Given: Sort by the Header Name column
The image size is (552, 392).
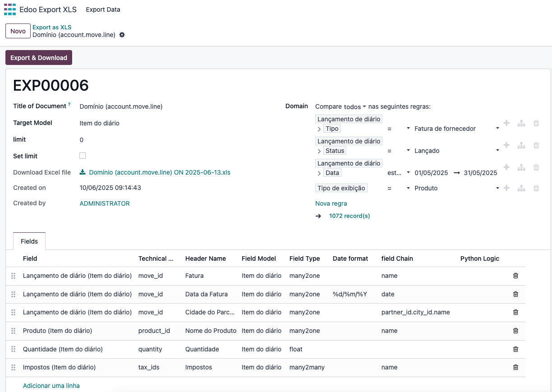Looking at the screenshot, I should [x=206, y=258].
